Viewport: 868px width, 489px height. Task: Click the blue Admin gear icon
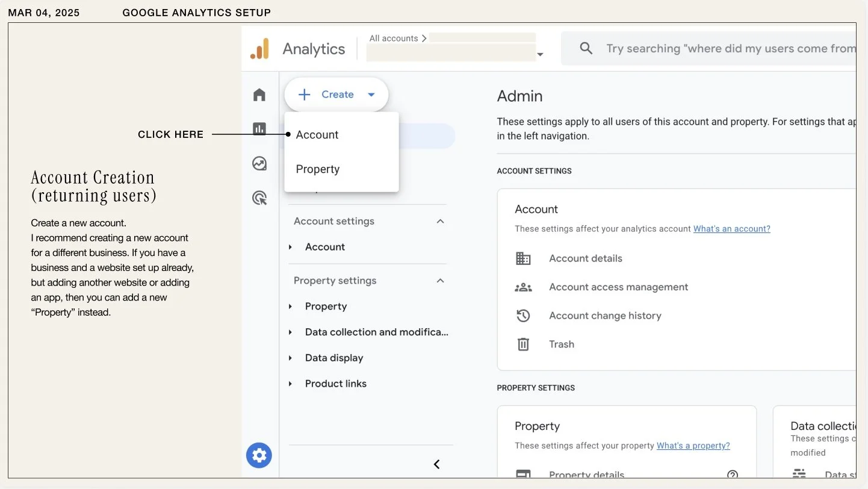point(259,455)
